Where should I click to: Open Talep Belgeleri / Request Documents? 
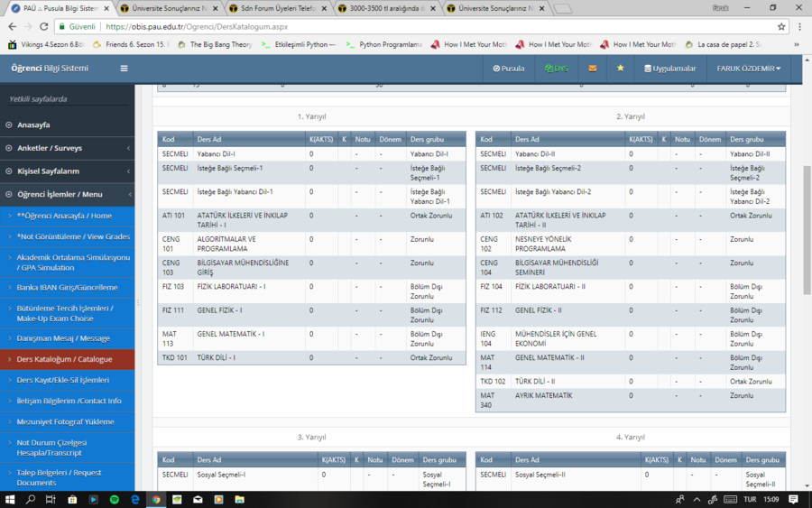tap(68, 477)
